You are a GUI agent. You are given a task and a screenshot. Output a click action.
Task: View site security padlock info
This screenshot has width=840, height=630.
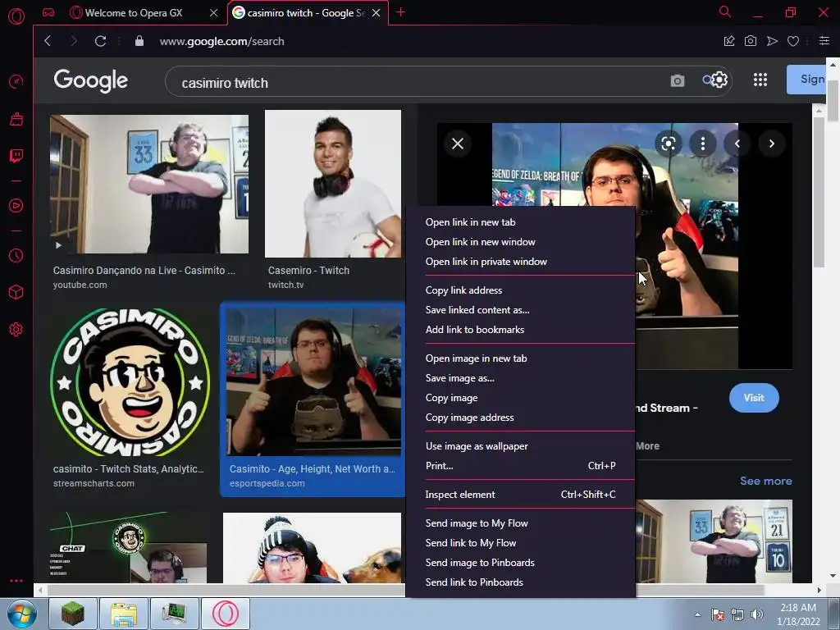click(x=139, y=41)
